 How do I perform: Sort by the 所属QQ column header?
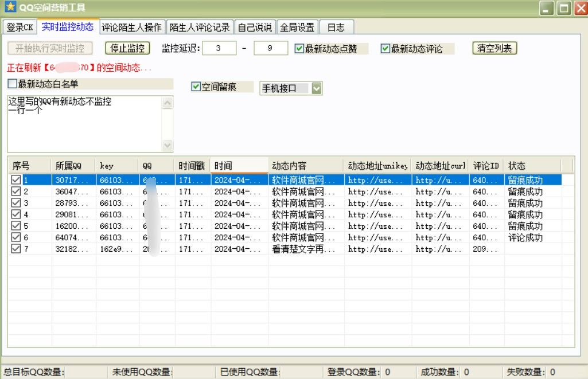pos(73,165)
